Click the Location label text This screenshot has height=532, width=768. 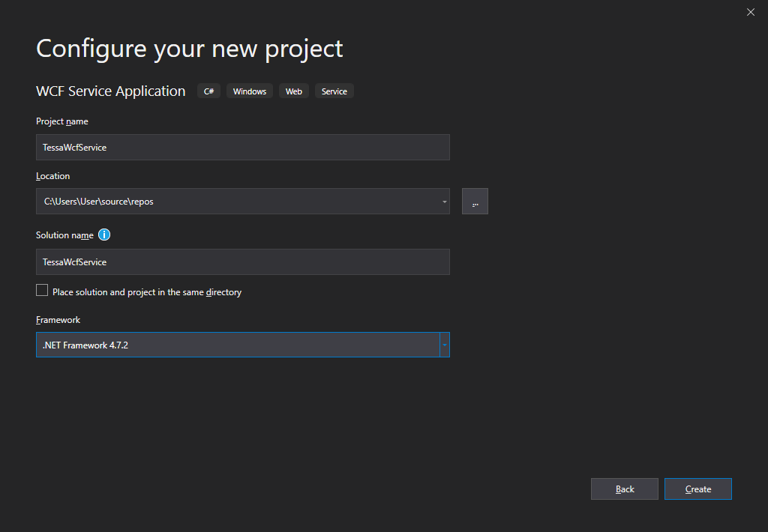point(52,176)
